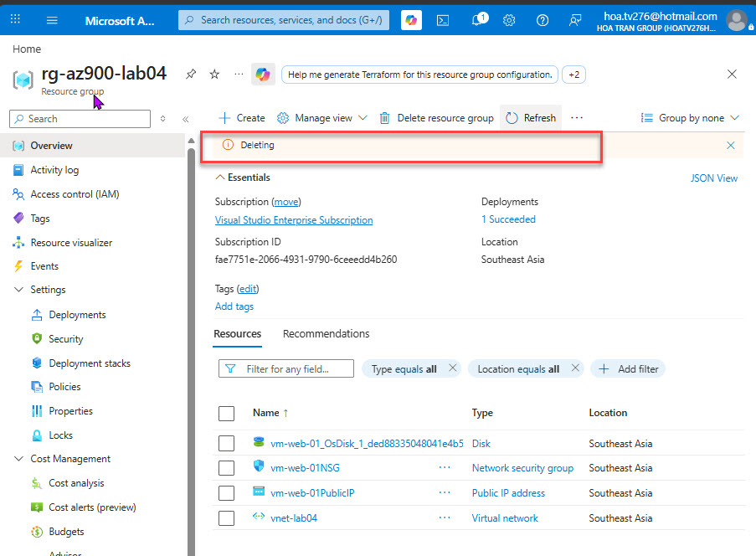Open Visual Studio Enterprise Subscription link
Image resolution: width=756 pixels, height=556 pixels.
[294, 220]
